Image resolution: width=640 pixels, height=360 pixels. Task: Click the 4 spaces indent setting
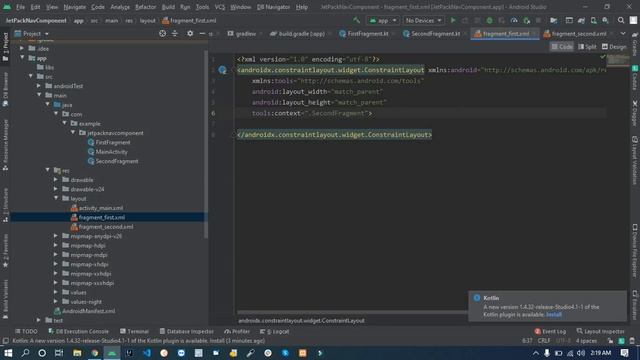click(586, 340)
